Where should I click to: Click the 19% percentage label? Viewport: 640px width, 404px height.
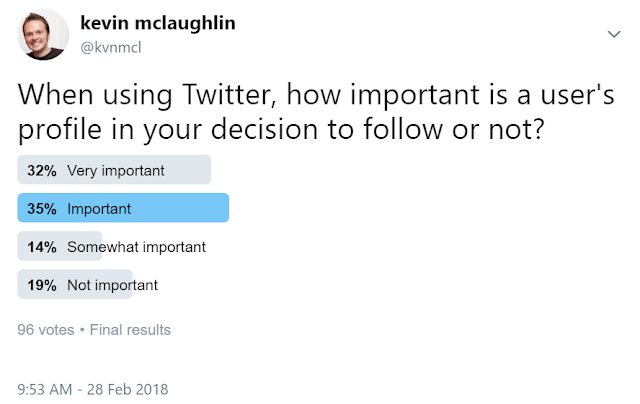click(41, 284)
